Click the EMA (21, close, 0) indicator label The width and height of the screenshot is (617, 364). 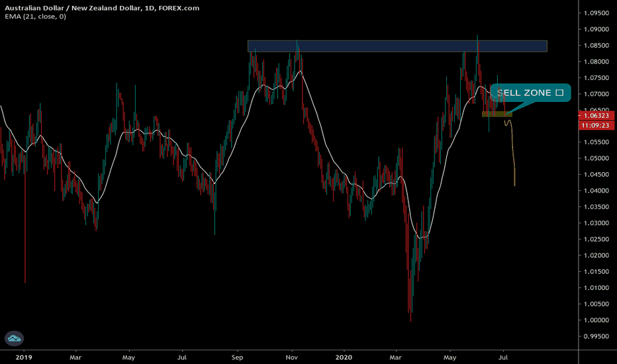(x=35, y=17)
